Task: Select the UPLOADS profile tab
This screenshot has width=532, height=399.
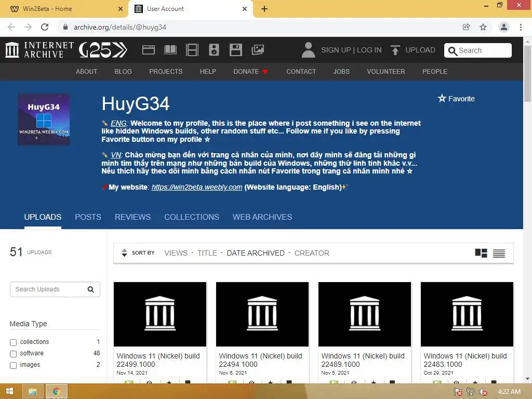Action: [x=43, y=217]
